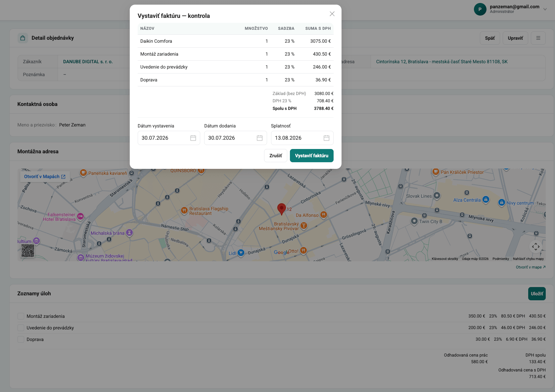Click the Dátum dodania date field
Image resolution: width=555 pixels, height=392 pixels.
click(x=235, y=138)
